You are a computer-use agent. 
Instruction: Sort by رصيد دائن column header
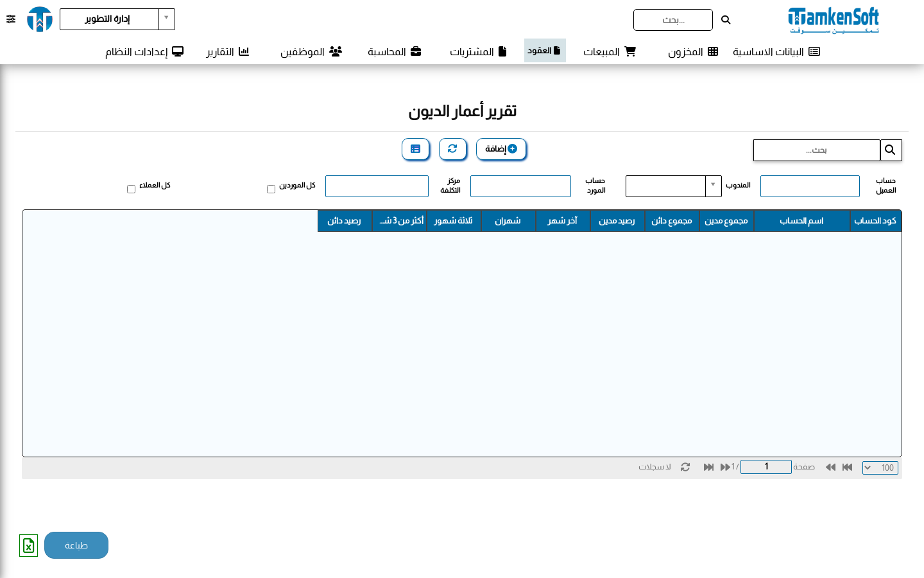[x=345, y=221]
